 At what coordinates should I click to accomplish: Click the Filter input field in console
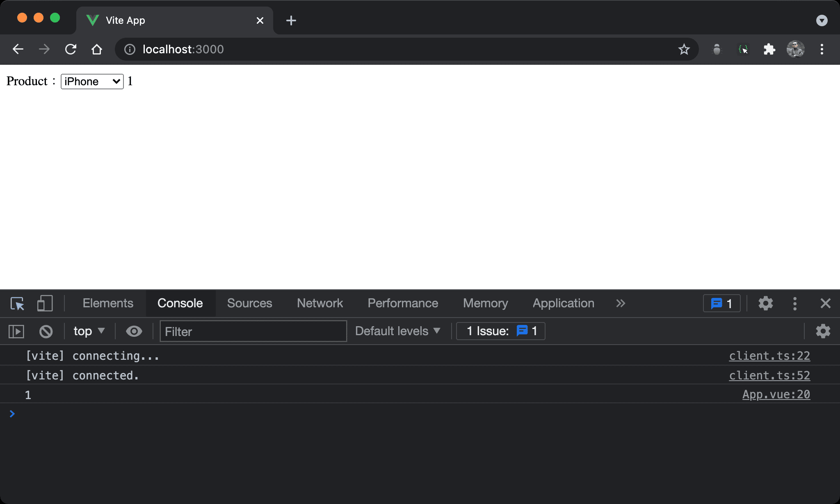click(252, 331)
